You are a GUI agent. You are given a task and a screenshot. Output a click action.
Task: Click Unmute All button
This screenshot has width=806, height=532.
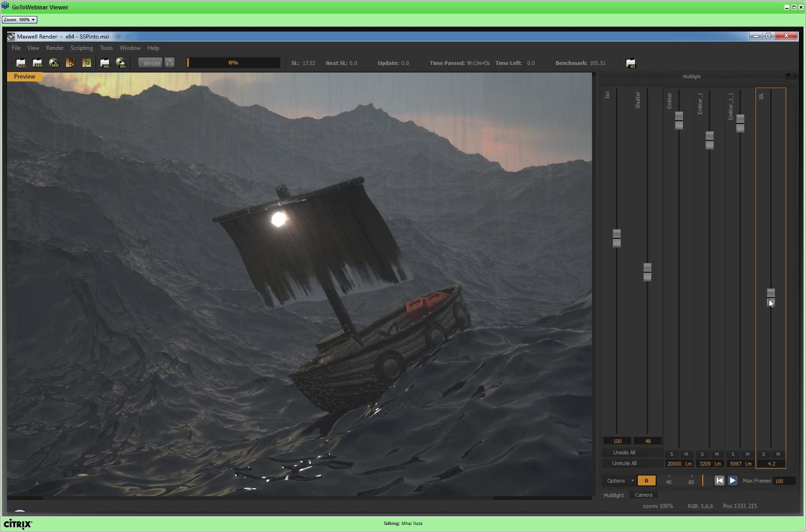pyautogui.click(x=624, y=463)
